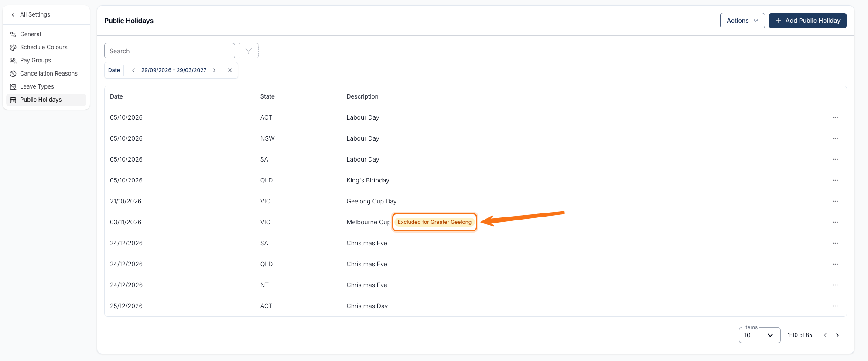Screen dimensions: 868x361
Task: Go to next page of holidays
Action: [837, 335]
